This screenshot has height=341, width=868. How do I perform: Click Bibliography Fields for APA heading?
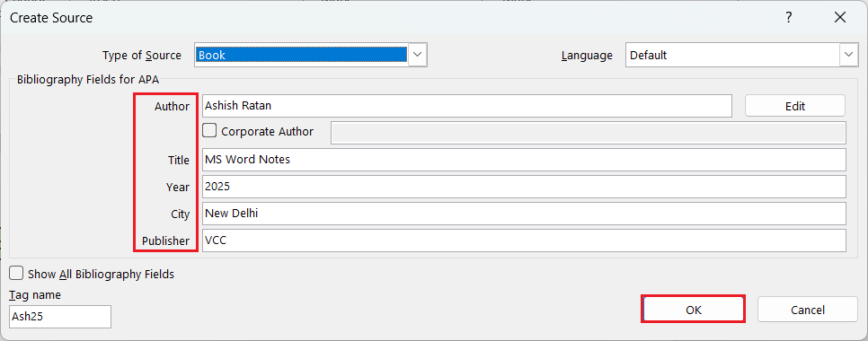coord(88,80)
